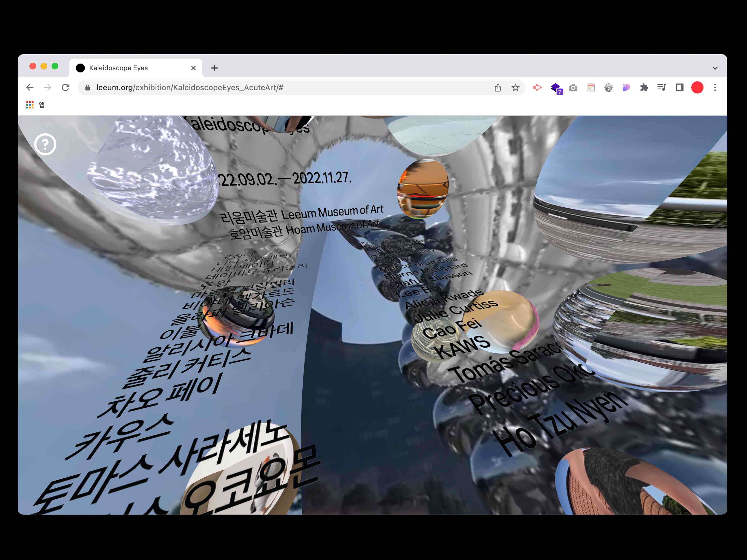This screenshot has width=747, height=560.
Task: Click the exhibition date 2022.11.27 text
Action: (322, 178)
